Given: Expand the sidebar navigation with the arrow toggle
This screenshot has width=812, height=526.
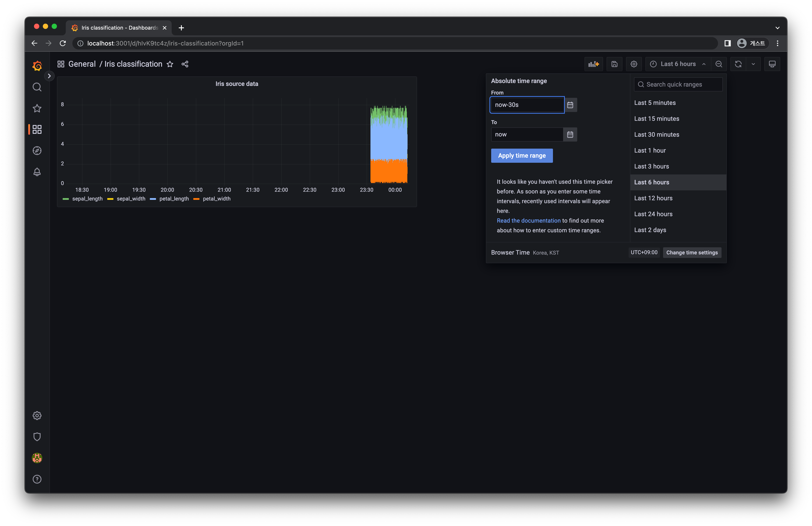Looking at the screenshot, I should click(49, 76).
